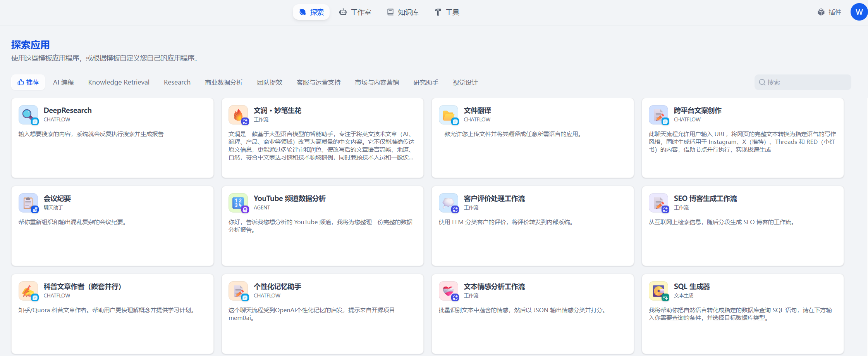Open the 跨平台文案创作 template title
This screenshot has width=868, height=356.
pos(697,111)
